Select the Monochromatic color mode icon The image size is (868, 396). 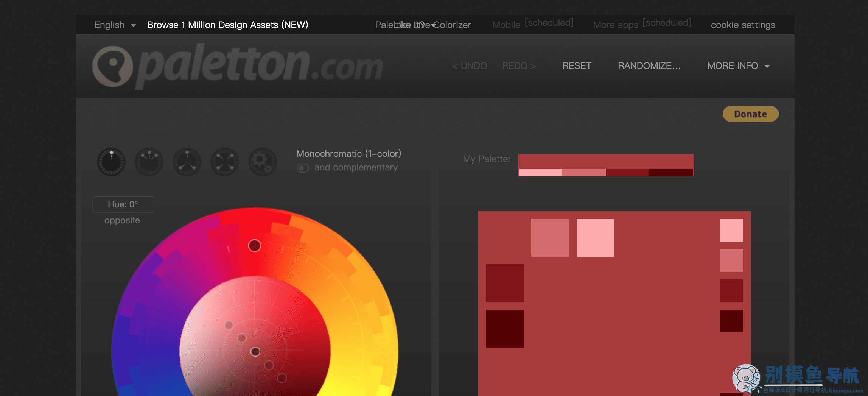[x=111, y=162]
